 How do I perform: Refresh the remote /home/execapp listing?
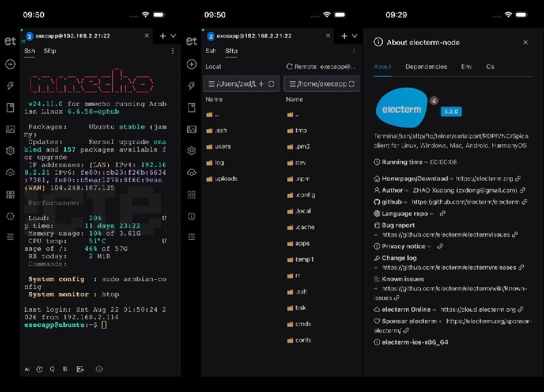(x=352, y=84)
